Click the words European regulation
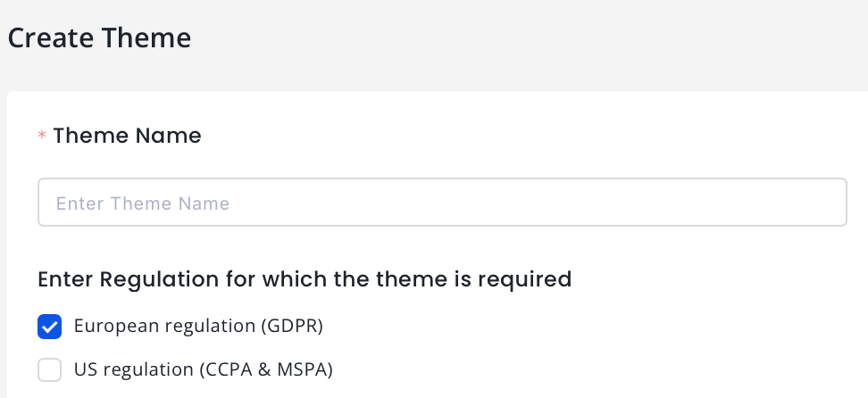This screenshot has height=398, width=868. (x=163, y=327)
